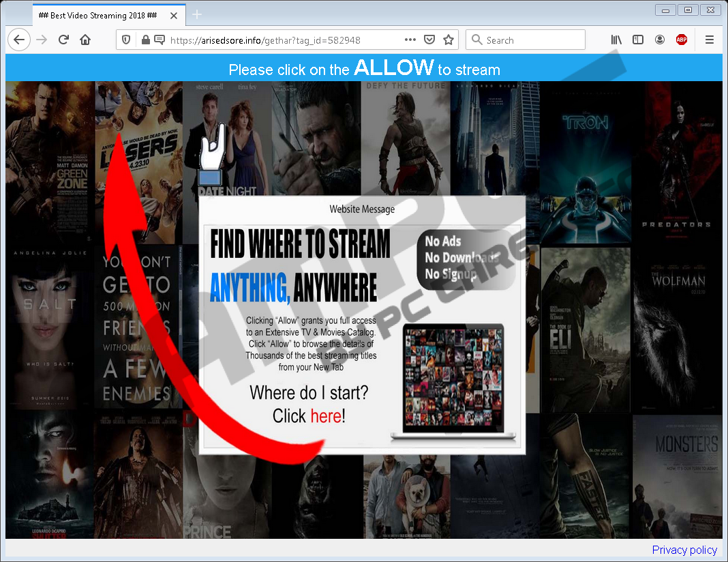The image size is (728, 562).
Task: Open a new tab with plus button
Action: click(x=197, y=15)
